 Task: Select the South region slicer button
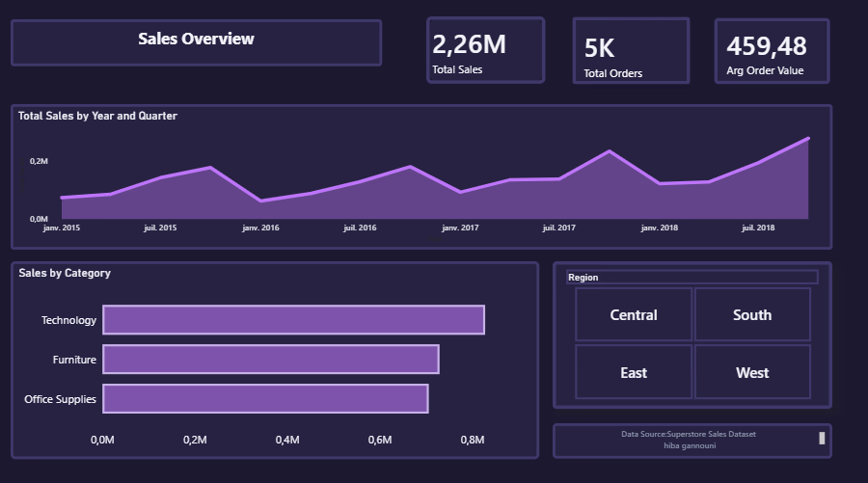click(x=752, y=314)
